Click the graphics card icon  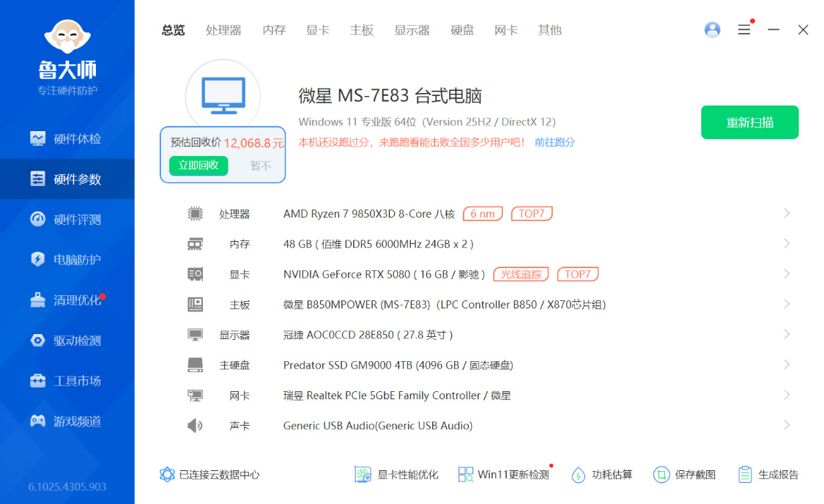pyautogui.click(x=195, y=274)
